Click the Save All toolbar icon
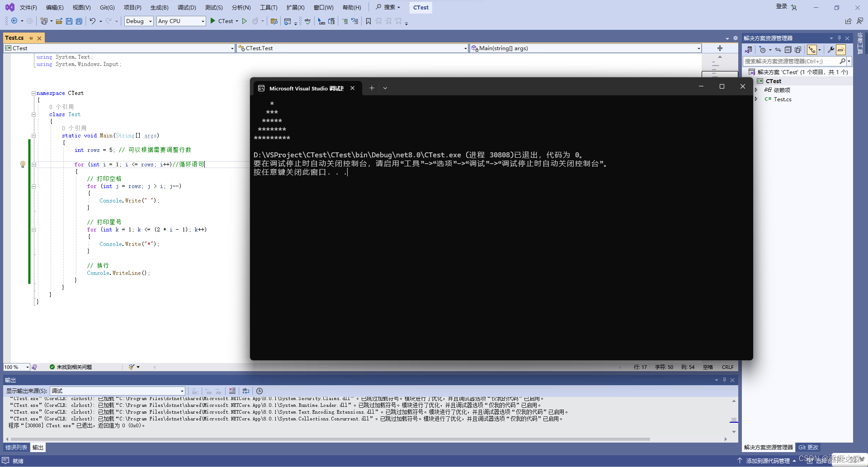 79,21
